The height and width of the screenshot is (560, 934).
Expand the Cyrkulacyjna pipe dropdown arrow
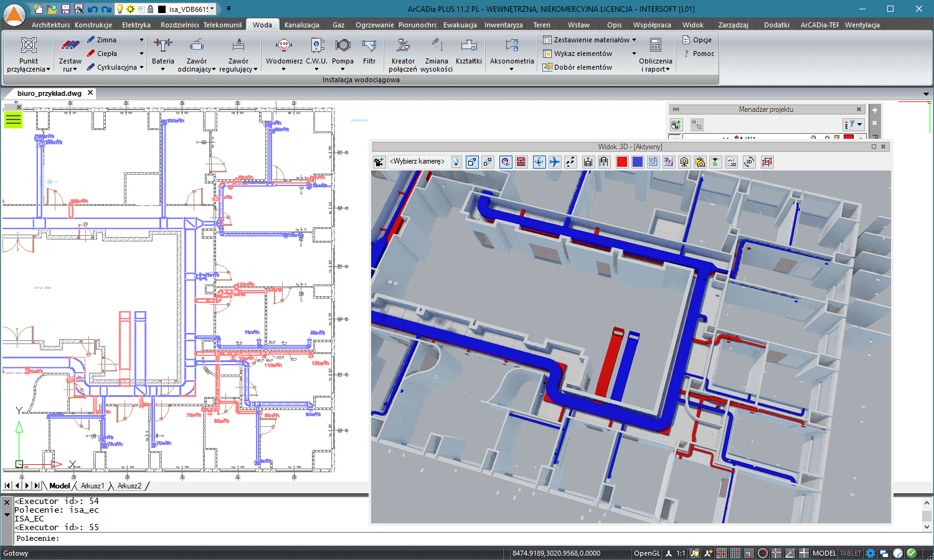(x=141, y=67)
